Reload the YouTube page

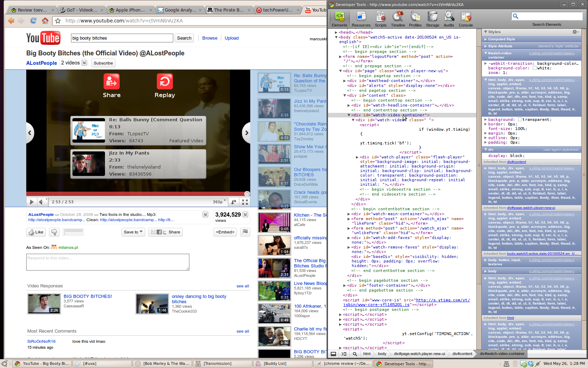click(x=33, y=21)
